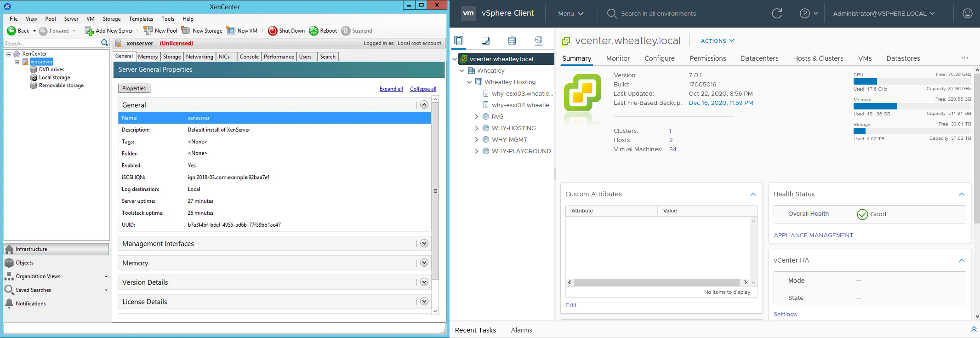Switch to Networking tab in XenCenter
The image size is (980, 338).
[199, 57]
